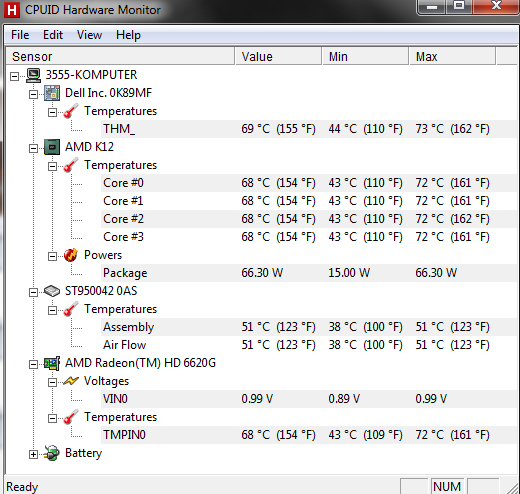Screen dimensions: 520x494
Task: Click the AMD Radeon graphics card icon
Action: [52, 363]
